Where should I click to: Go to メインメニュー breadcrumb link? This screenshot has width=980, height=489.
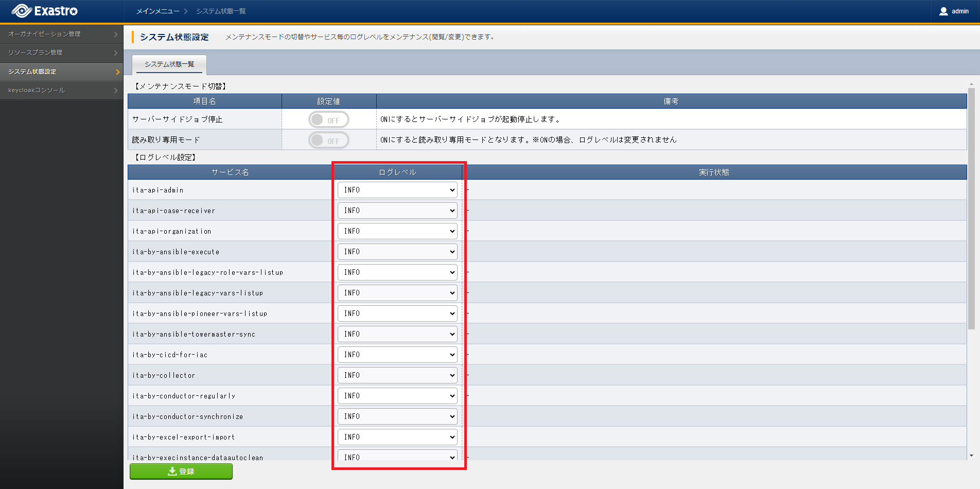pyautogui.click(x=157, y=11)
